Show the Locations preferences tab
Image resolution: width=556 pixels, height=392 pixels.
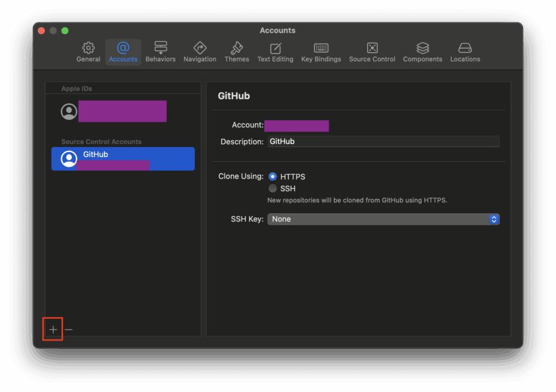coord(465,52)
